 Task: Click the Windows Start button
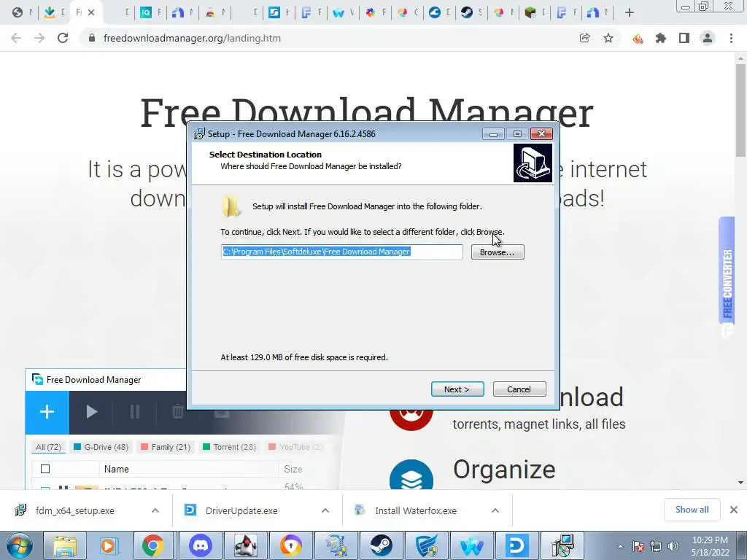pos(19,545)
